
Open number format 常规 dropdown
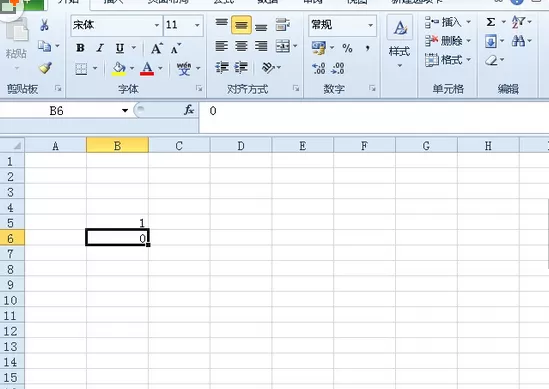pyautogui.click(x=370, y=25)
